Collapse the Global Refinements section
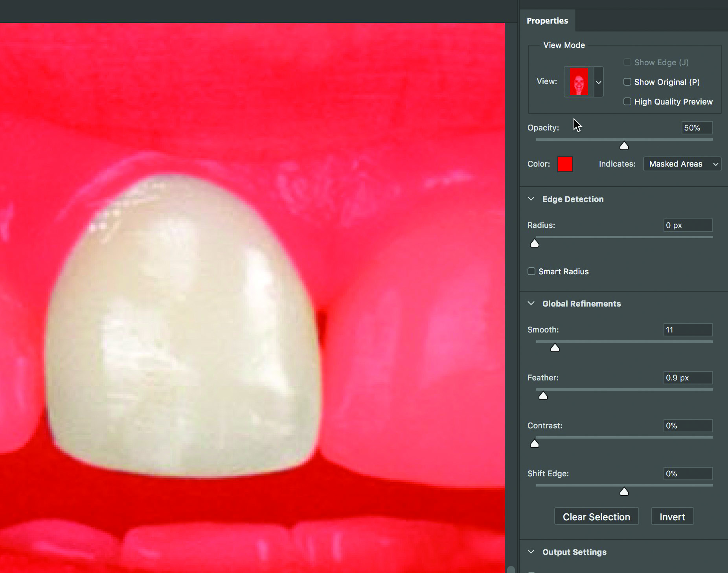This screenshot has width=728, height=573. click(x=531, y=303)
